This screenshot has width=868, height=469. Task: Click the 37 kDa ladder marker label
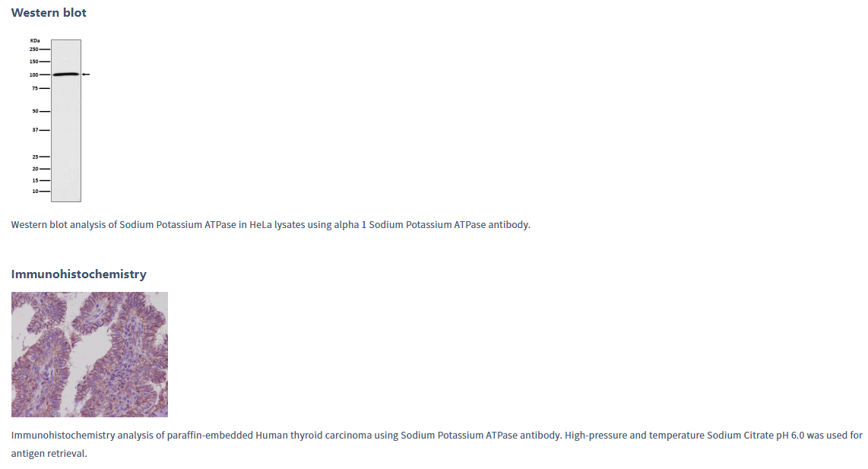coord(35,129)
